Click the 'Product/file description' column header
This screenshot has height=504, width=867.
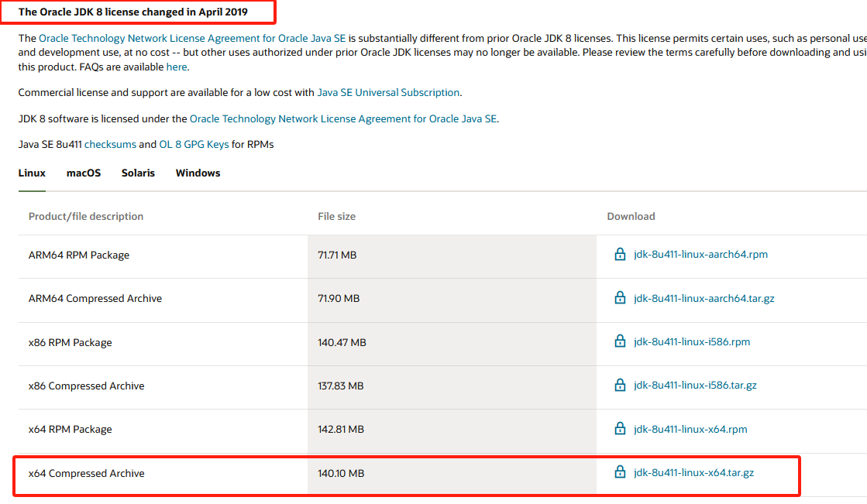pos(86,216)
